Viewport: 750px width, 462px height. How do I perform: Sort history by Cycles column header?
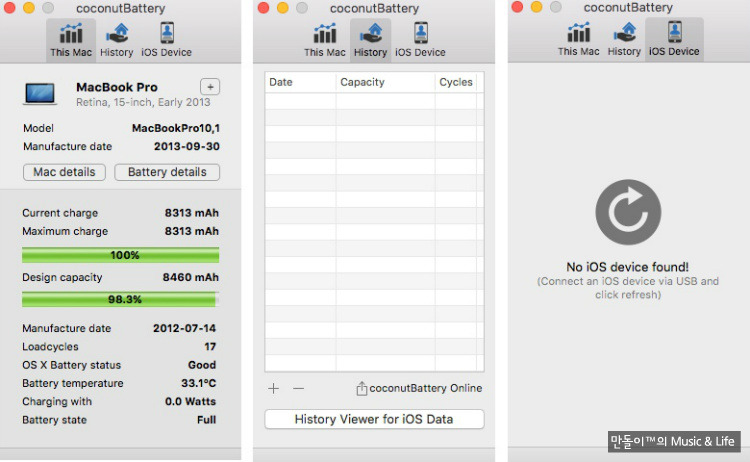(456, 82)
